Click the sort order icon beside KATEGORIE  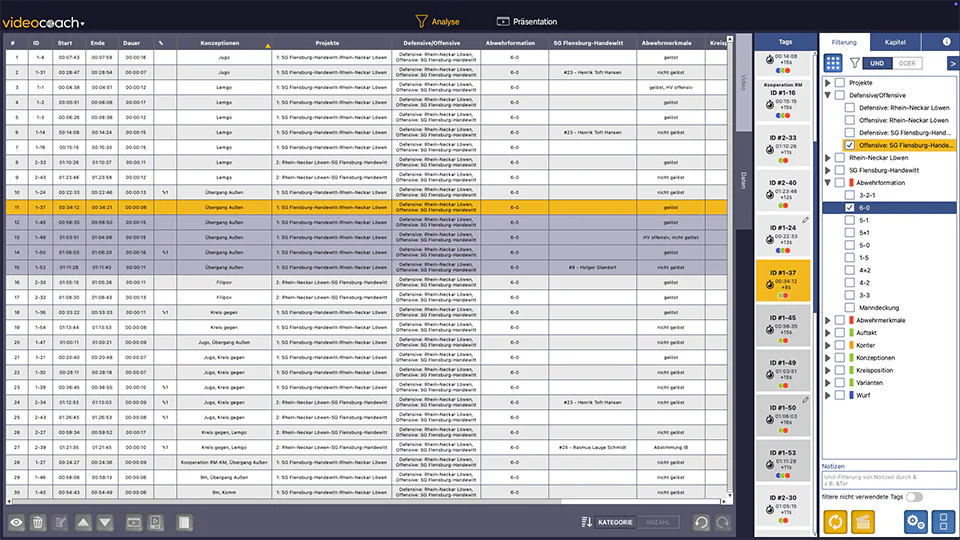coord(587,522)
